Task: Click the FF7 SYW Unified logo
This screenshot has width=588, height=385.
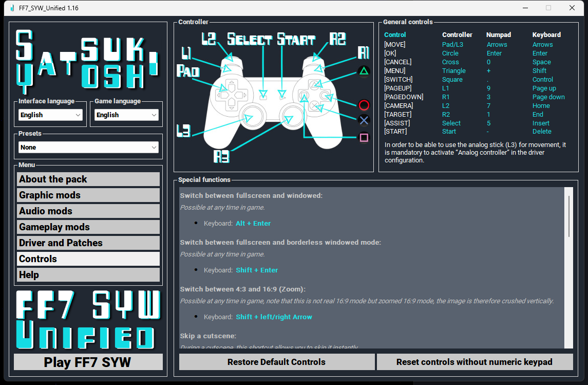Action: click(x=88, y=320)
